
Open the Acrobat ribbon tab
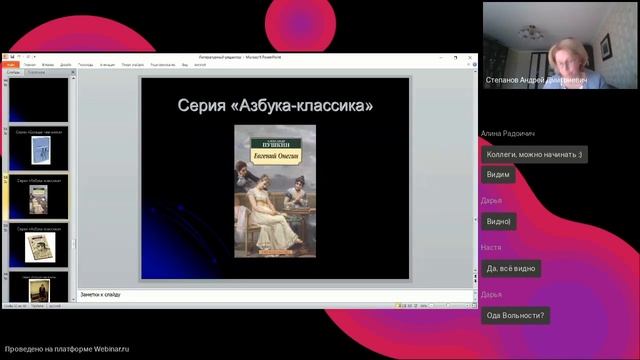click(200, 64)
